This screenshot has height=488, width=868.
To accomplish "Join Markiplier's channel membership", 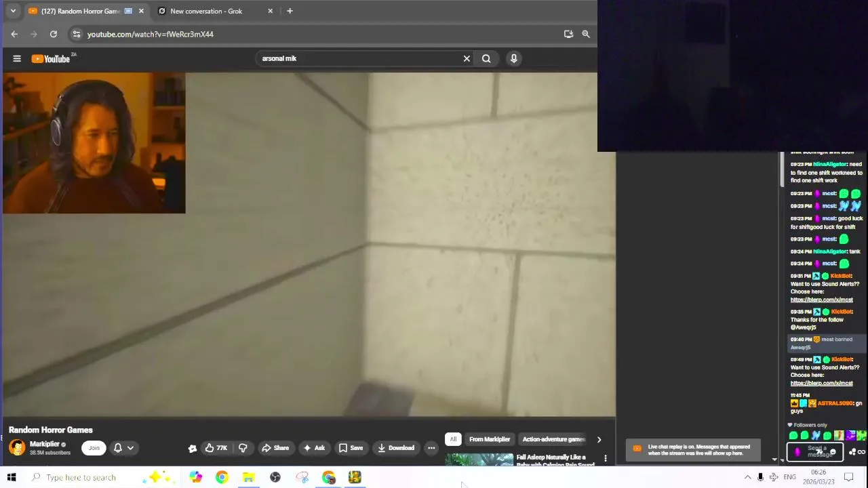I will point(94,448).
